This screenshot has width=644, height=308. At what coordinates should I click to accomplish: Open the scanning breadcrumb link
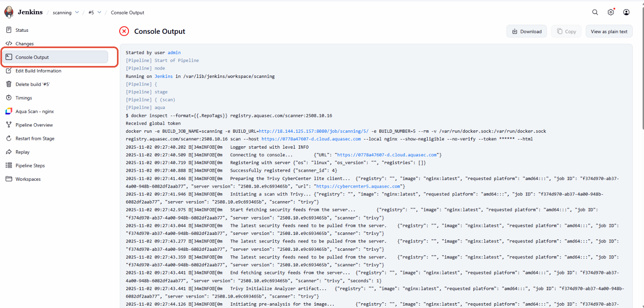(x=62, y=13)
